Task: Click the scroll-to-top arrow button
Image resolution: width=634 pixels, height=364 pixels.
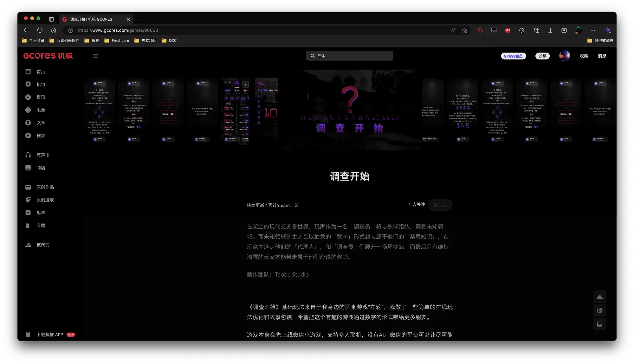Action: pos(599,297)
